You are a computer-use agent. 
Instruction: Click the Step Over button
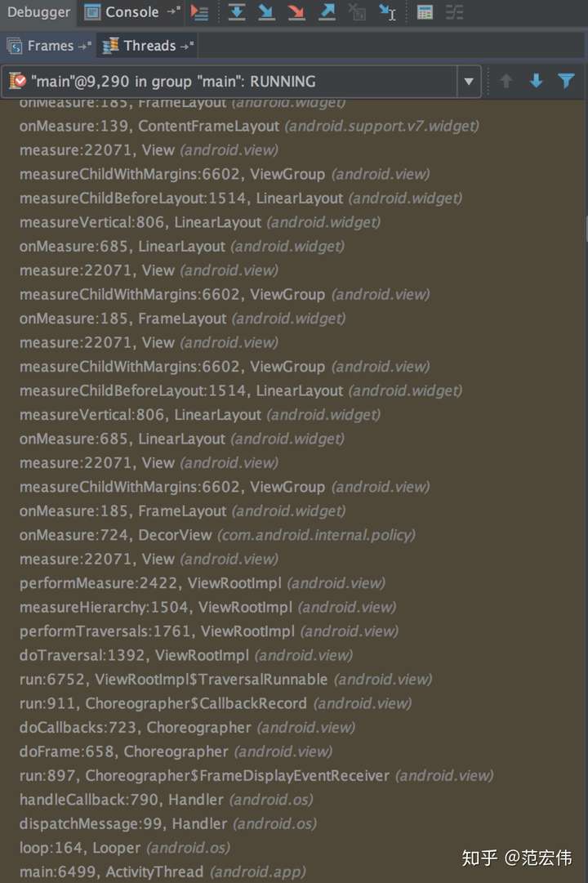click(237, 12)
